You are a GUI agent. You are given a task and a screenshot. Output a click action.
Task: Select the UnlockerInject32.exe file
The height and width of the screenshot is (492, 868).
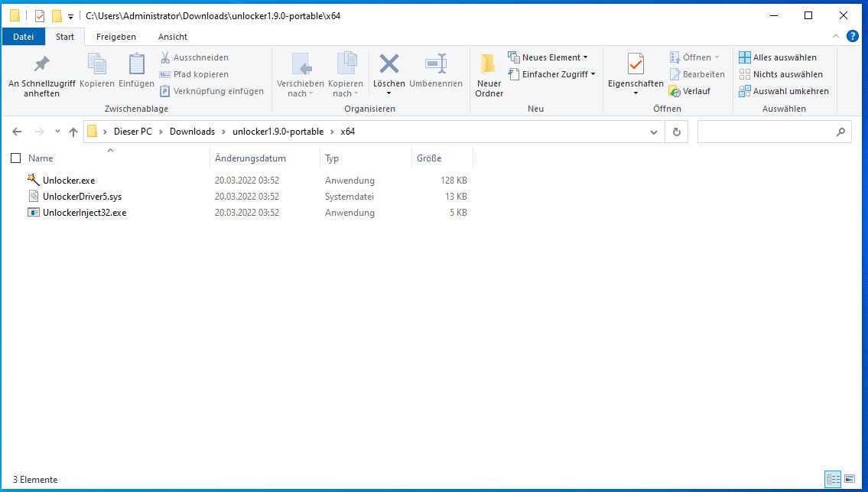[x=84, y=213]
